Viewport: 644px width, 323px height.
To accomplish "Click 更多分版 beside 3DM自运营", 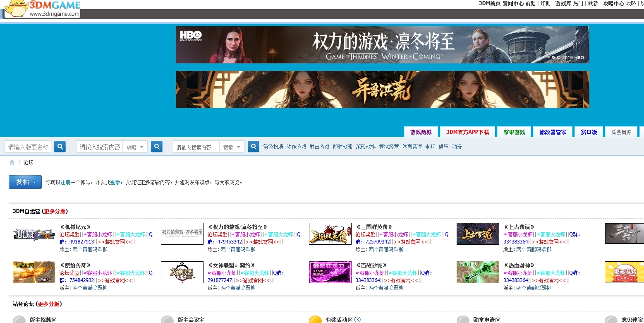I will [55, 211].
